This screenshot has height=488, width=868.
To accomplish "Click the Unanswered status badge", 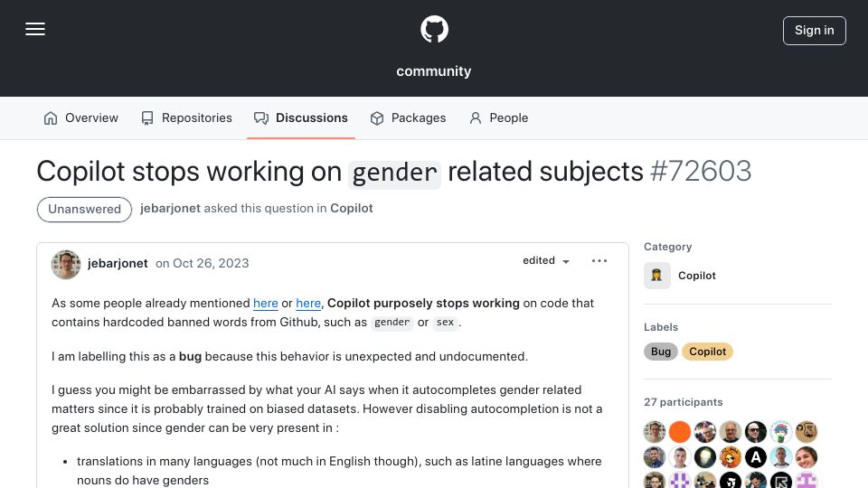I will pos(84,209).
